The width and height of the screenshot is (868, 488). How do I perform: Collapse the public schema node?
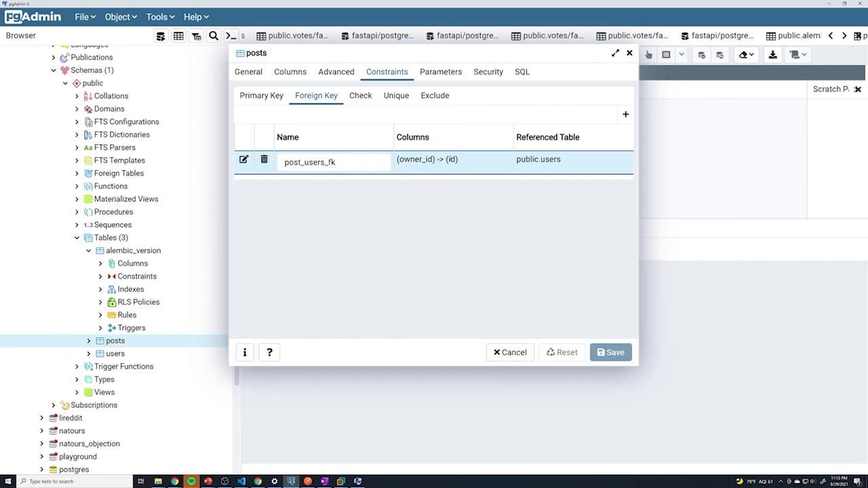click(x=66, y=83)
